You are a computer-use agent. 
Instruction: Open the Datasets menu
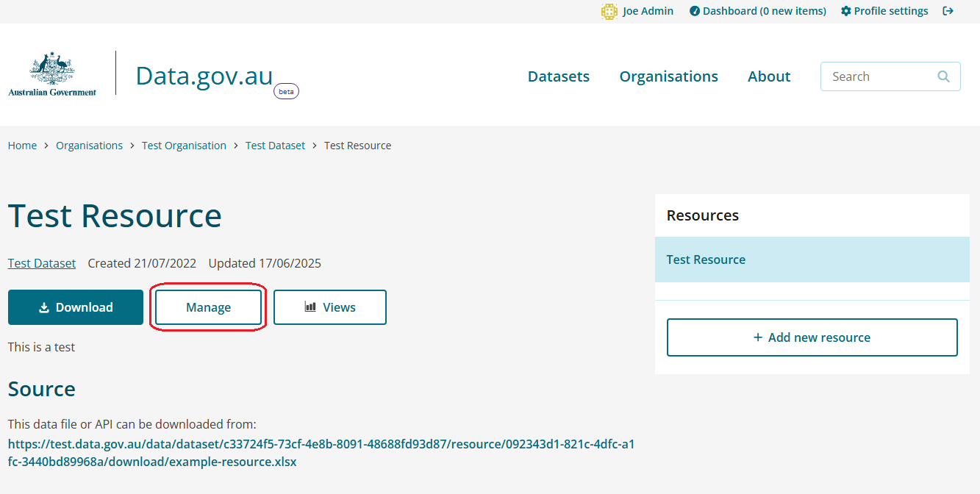click(559, 76)
